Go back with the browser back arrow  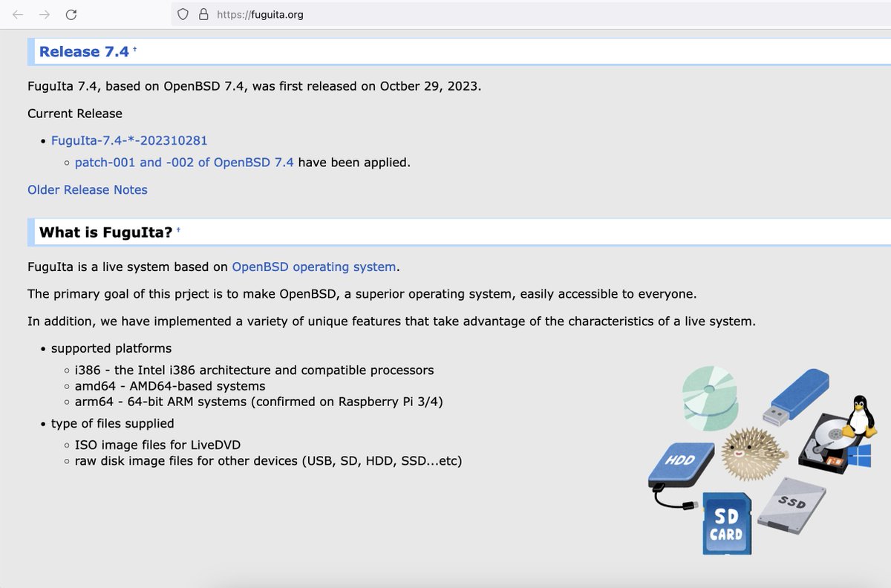click(x=18, y=14)
